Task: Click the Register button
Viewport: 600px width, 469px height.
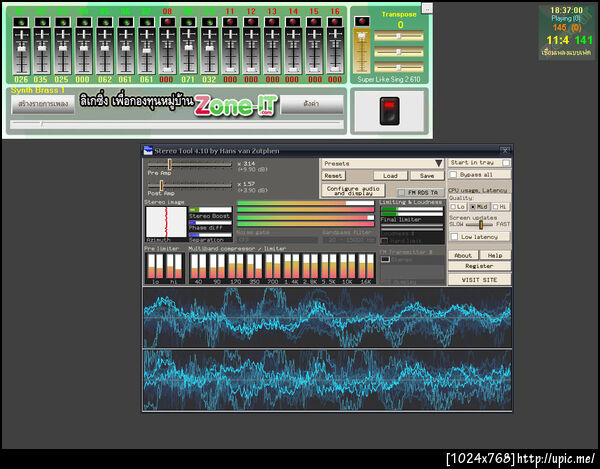Action: point(479,266)
